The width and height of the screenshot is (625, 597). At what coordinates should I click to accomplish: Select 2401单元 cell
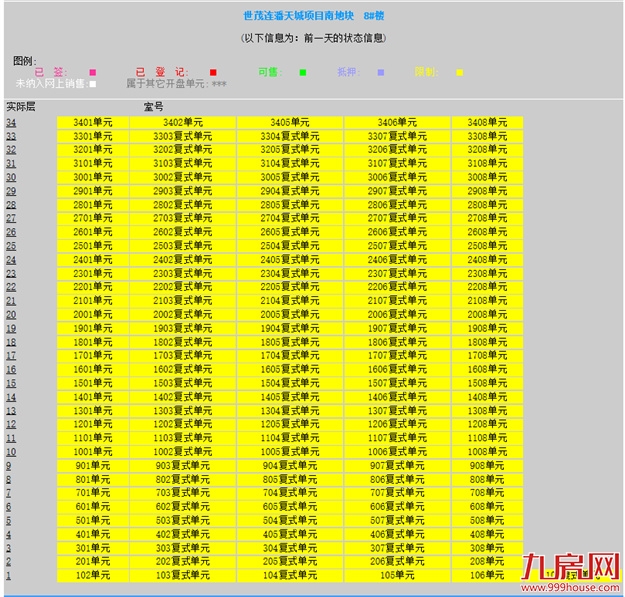click(x=93, y=260)
